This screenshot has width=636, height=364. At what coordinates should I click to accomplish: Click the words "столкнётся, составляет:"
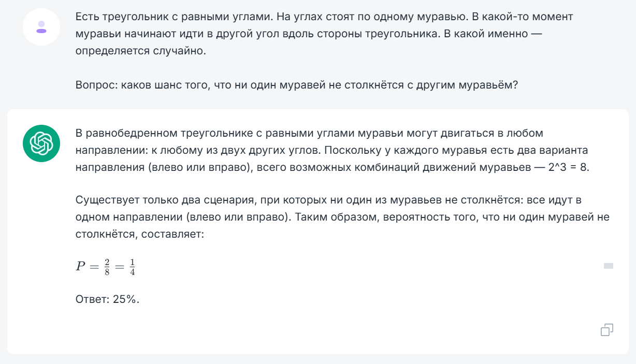(140, 235)
